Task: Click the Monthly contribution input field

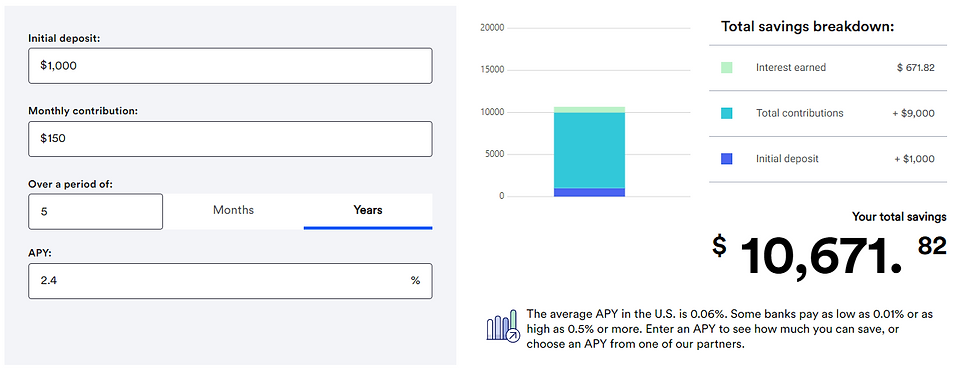Action: click(x=230, y=139)
